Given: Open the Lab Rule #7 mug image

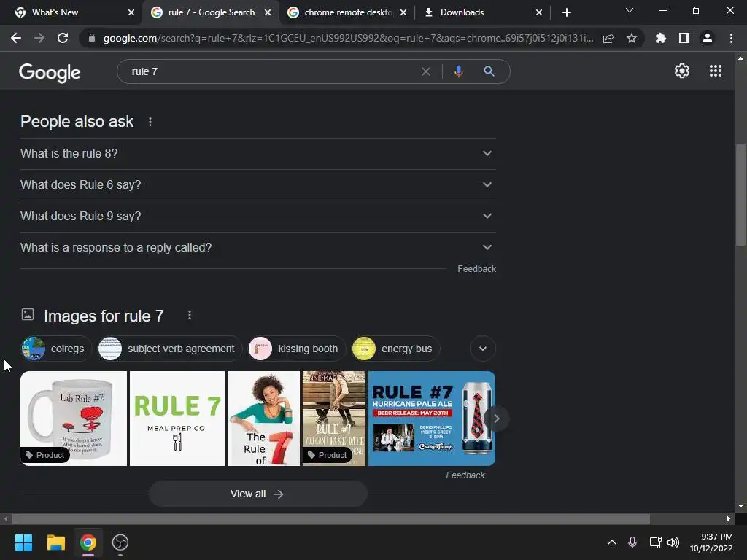Looking at the screenshot, I should 74,419.
